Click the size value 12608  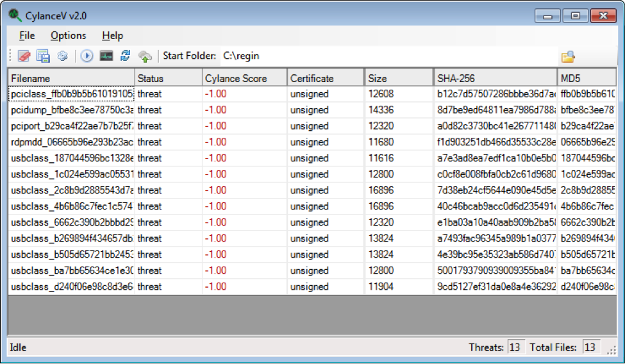[x=381, y=94]
